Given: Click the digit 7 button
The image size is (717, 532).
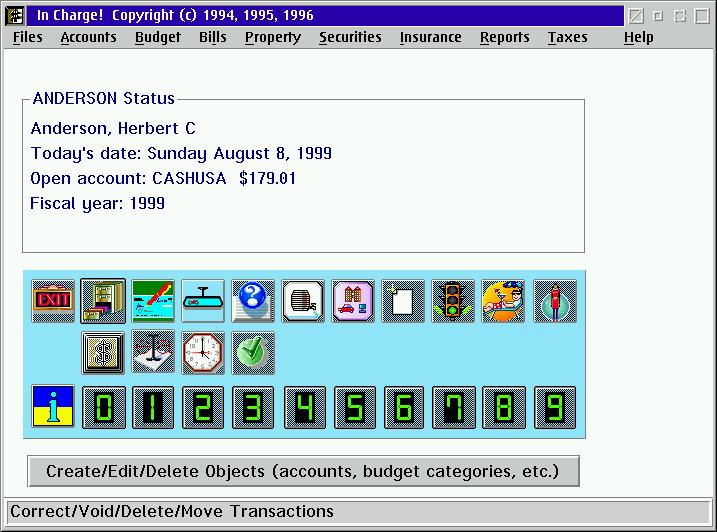Looking at the screenshot, I should (454, 407).
